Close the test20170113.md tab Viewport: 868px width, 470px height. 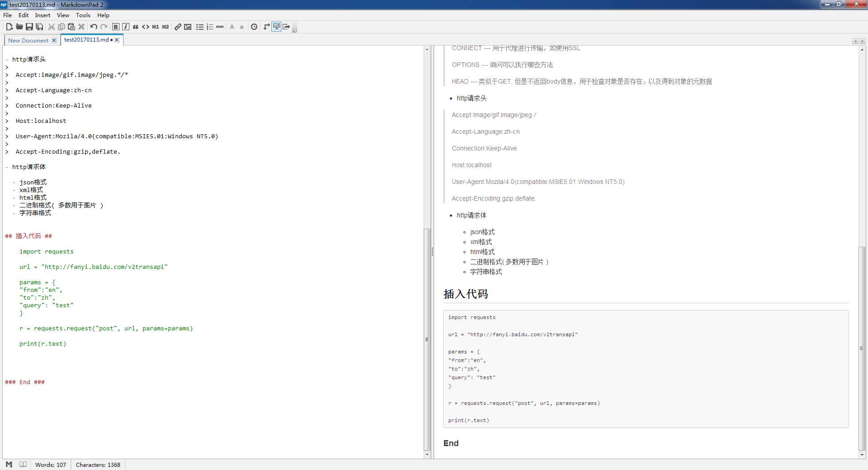pos(117,40)
